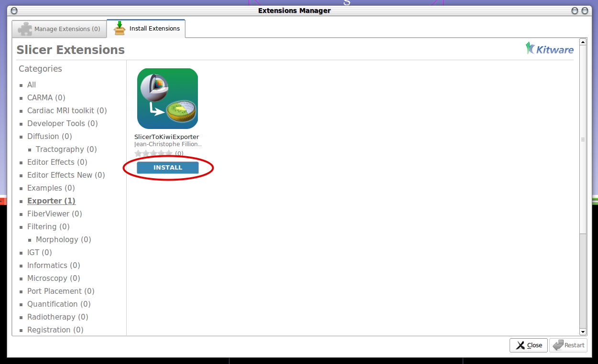The width and height of the screenshot is (598, 364).
Task: Open the SlicerToKiwiExporter title link
Action: [x=166, y=137]
